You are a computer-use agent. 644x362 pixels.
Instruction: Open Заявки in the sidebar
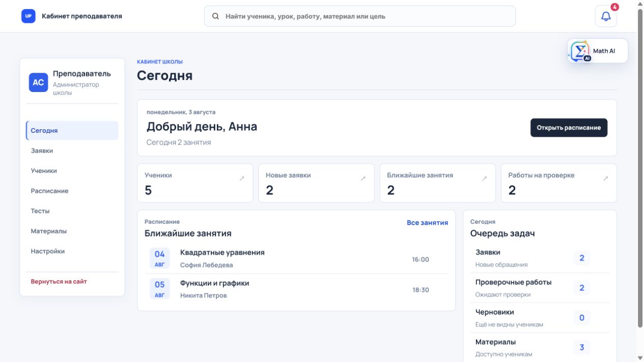pyautogui.click(x=72, y=150)
